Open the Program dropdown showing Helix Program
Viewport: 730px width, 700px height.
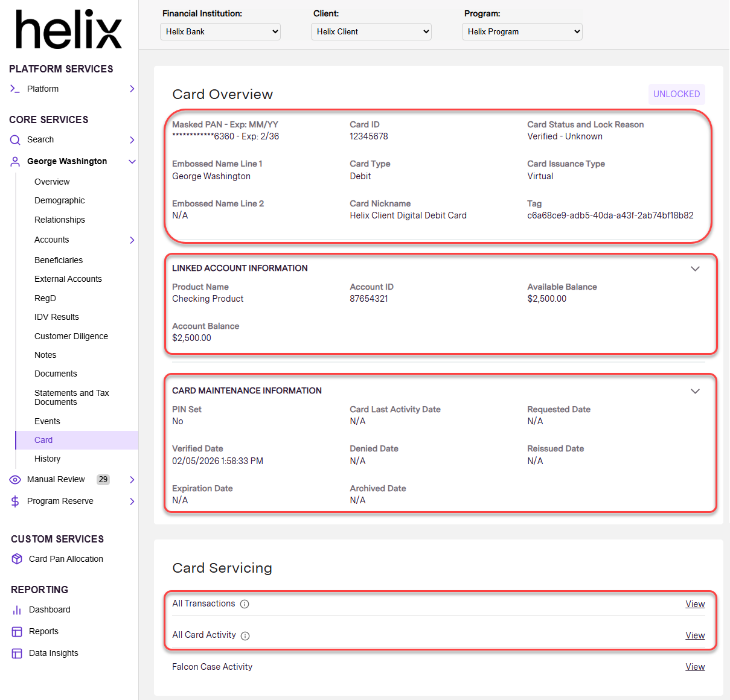522,32
